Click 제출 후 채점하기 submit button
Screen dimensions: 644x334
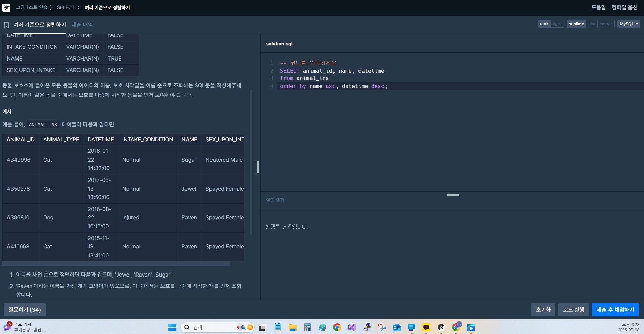[615, 310]
